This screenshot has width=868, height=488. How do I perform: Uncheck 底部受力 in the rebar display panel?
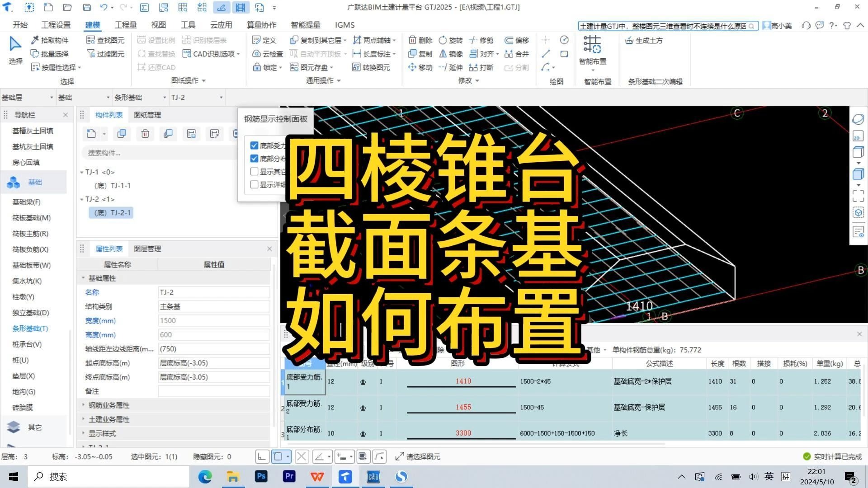point(254,145)
